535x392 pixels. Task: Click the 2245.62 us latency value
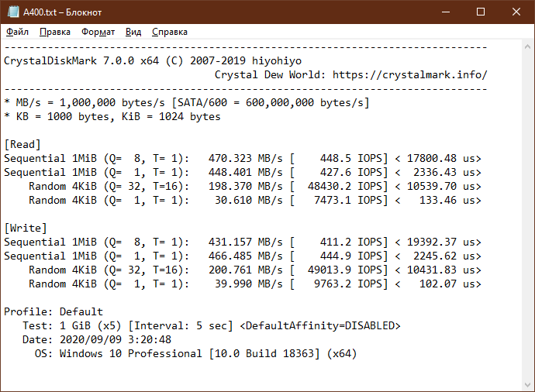(x=444, y=256)
